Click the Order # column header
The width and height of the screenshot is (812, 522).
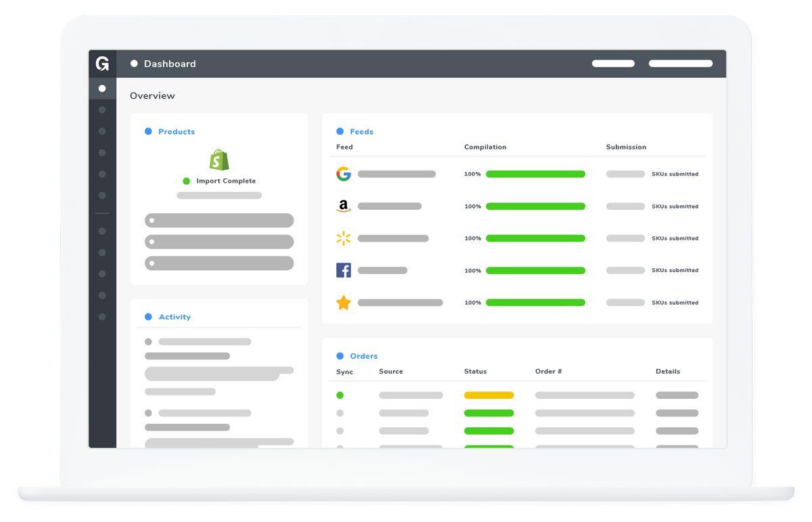pos(549,371)
